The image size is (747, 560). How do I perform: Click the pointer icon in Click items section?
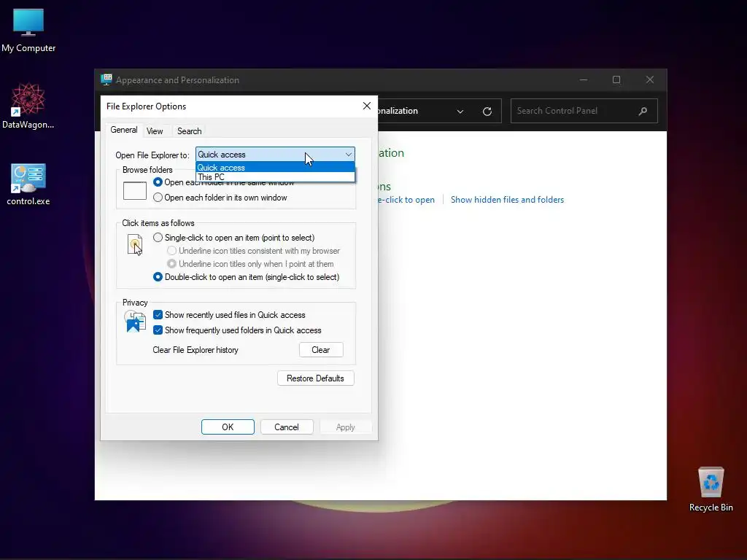[135, 245]
